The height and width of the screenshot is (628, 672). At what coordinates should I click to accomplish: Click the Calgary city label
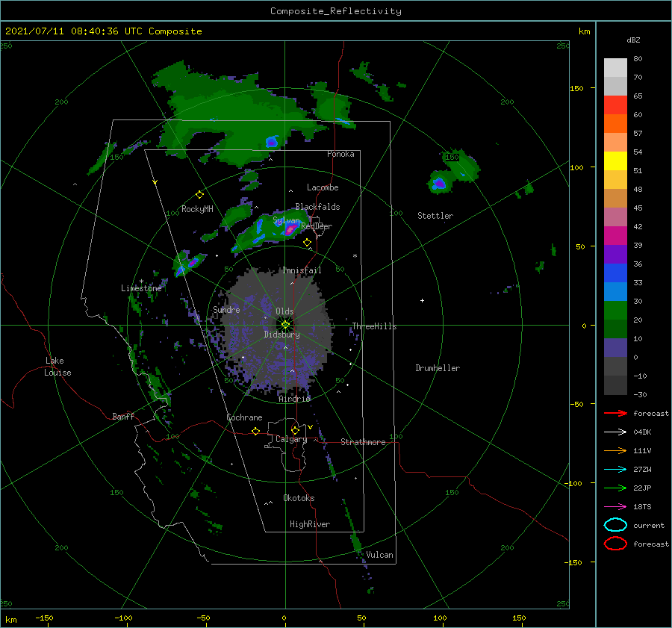[291, 439]
